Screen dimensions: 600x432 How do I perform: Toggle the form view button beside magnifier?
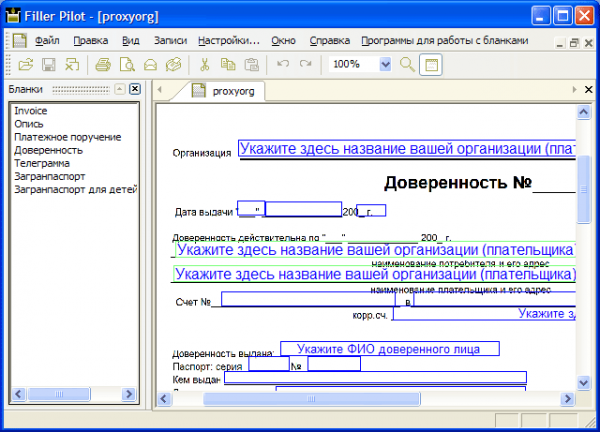tap(431, 64)
